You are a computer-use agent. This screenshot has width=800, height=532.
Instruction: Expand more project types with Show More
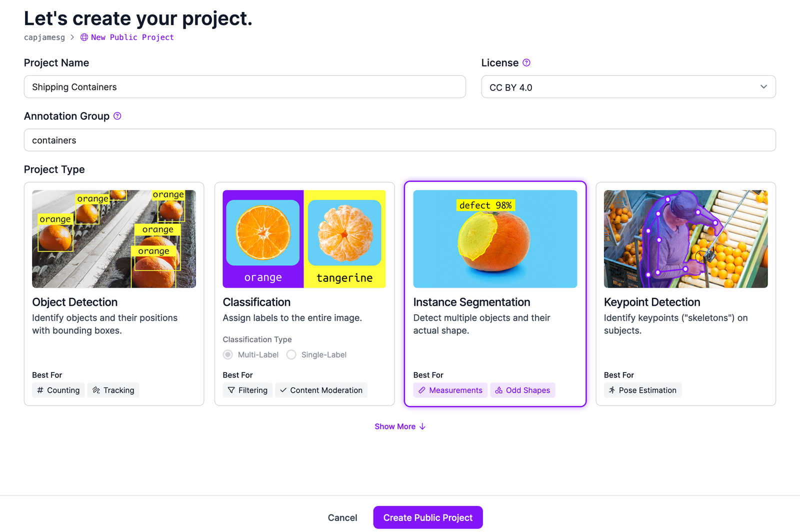click(400, 427)
